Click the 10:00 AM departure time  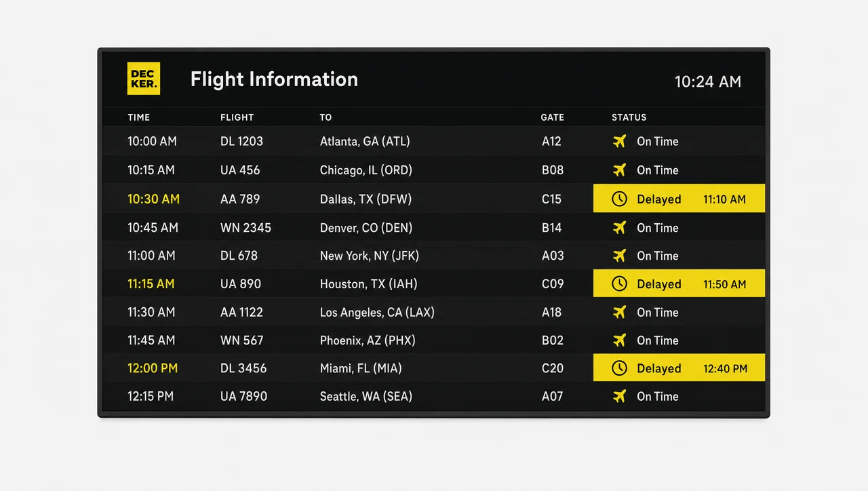(x=152, y=142)
